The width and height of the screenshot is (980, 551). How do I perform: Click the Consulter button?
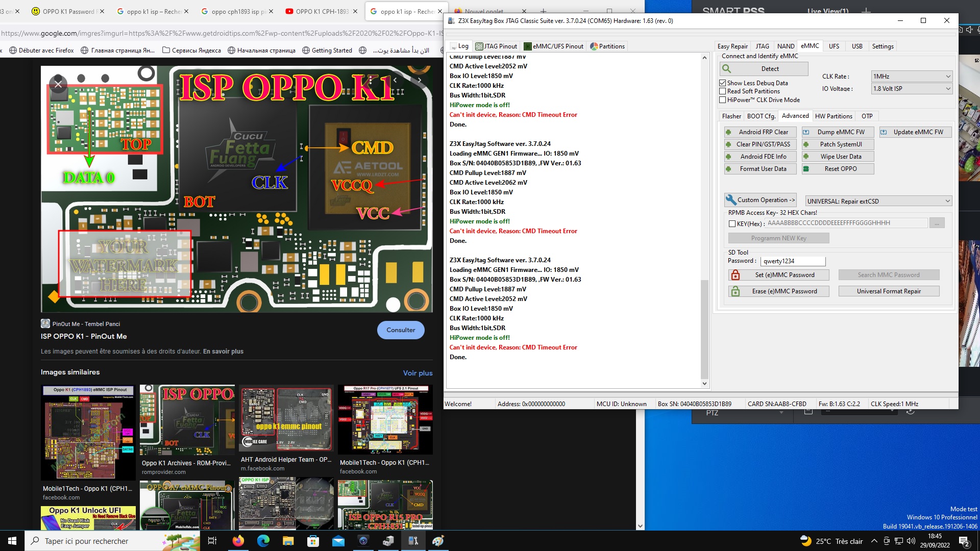point(401,330)
